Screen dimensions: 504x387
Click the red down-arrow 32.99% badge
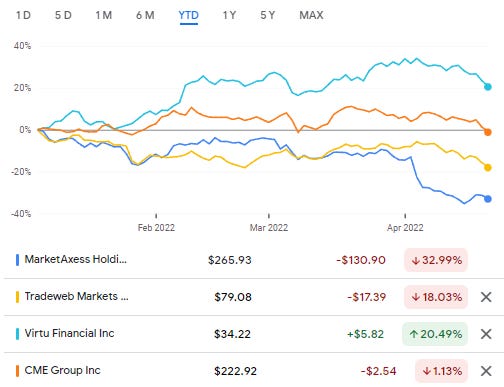coord(436,260)
